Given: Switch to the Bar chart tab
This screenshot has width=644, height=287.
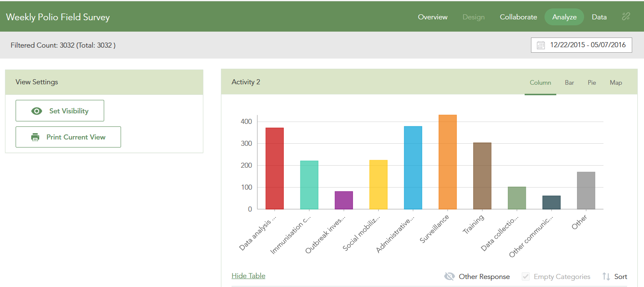Looking at the screenshot, I should tap(569, 83).
